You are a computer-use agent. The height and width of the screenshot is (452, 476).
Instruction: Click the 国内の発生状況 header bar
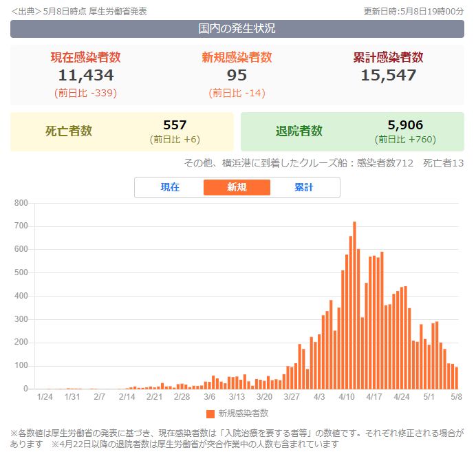click(237, 29)
